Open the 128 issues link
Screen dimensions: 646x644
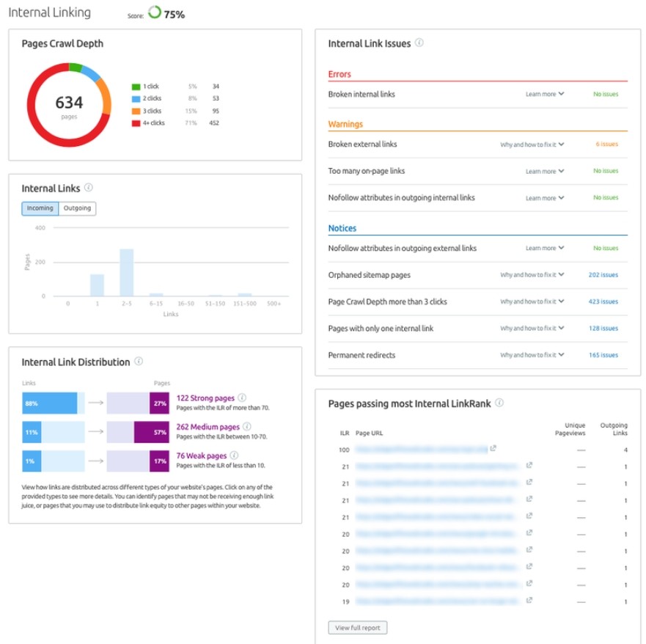pyautogui.click(x=603, y=329)
